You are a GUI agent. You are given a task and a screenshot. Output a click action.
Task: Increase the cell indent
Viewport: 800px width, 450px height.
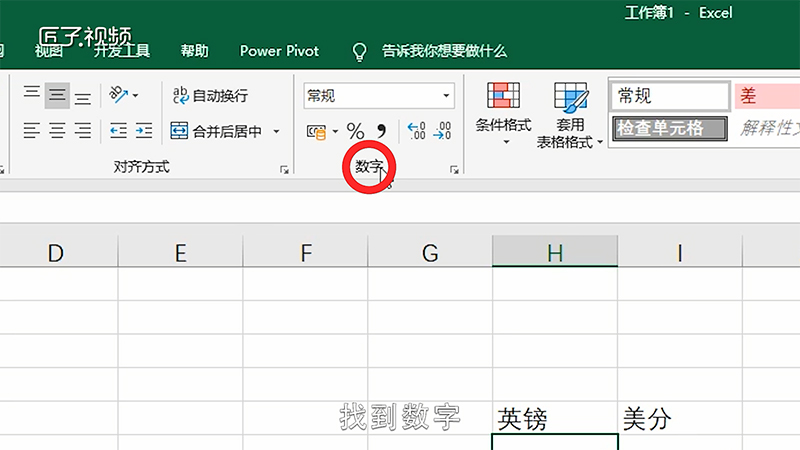[x=144, y=130]
